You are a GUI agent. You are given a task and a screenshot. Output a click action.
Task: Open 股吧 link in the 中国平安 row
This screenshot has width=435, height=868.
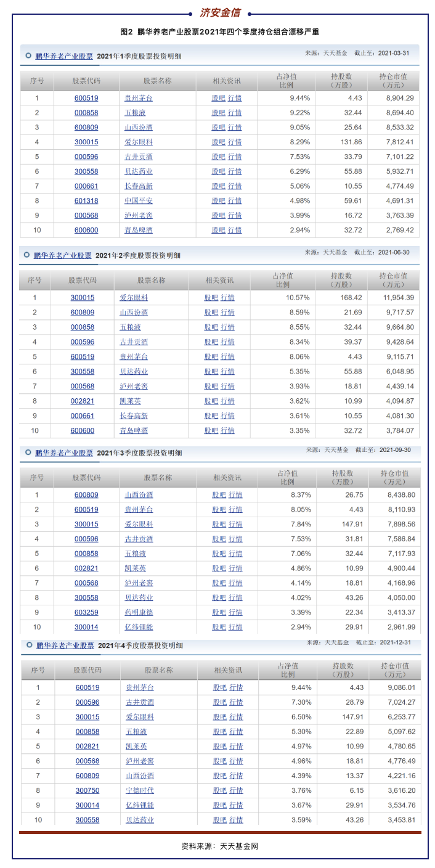(218, 201)
